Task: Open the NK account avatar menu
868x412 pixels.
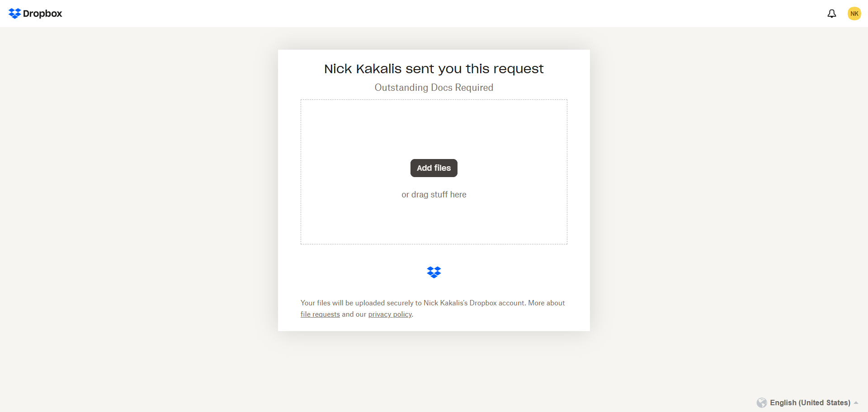Action: (854, 14)
